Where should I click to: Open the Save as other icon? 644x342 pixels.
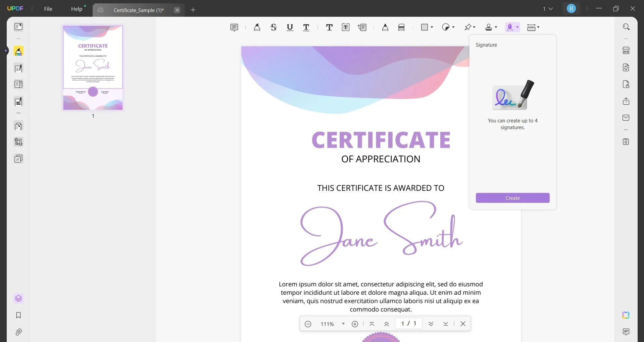[x=626, y=141]
